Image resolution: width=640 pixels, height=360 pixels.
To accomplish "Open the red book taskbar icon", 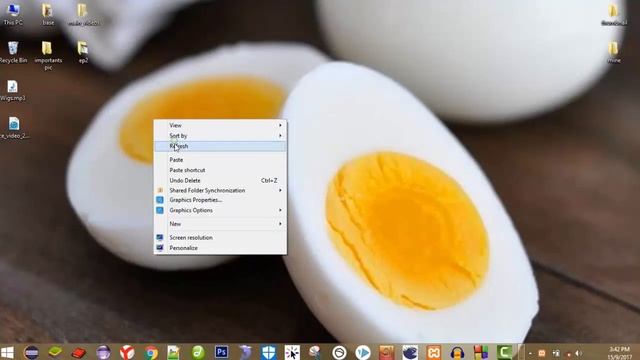I will 79,352.
